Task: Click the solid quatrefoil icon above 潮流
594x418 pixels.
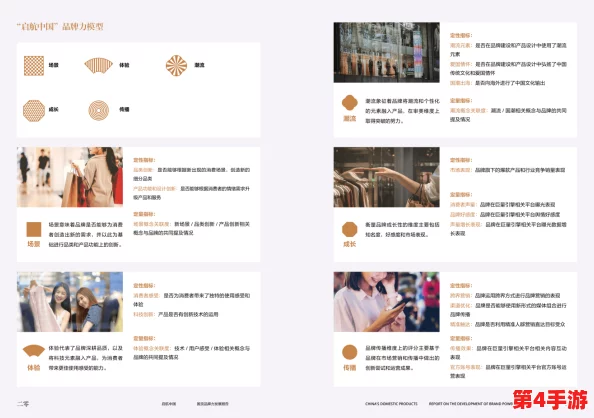Action: coord(349,102)
